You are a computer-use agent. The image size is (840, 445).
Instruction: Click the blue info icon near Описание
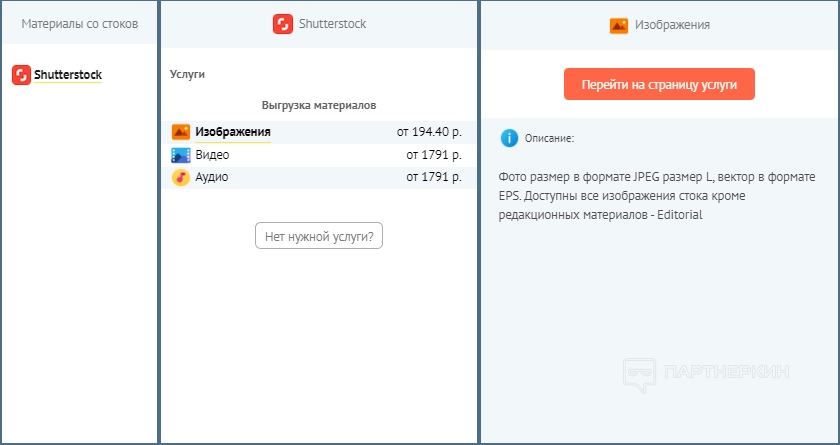pos(510,138)
